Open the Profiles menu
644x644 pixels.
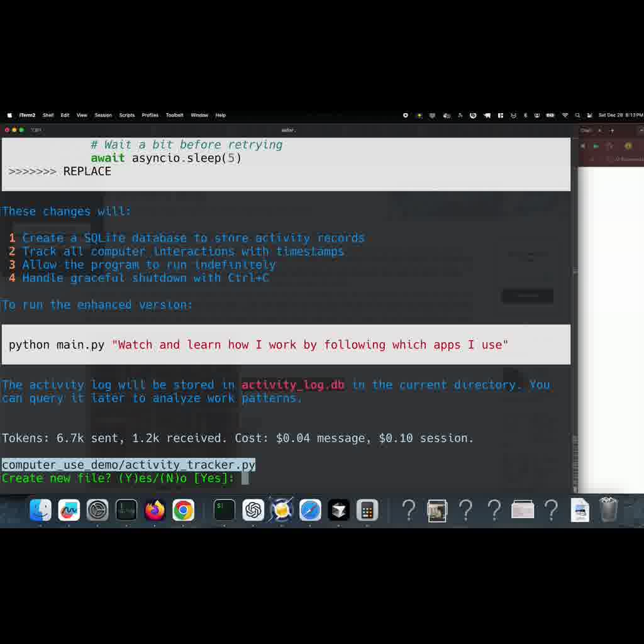click(x=150, y=115)
